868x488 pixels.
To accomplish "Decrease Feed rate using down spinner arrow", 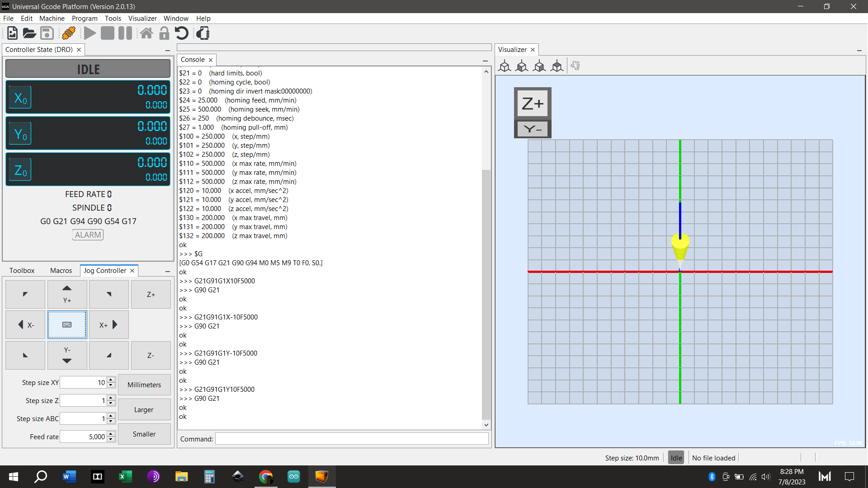I will pos(111,440).
